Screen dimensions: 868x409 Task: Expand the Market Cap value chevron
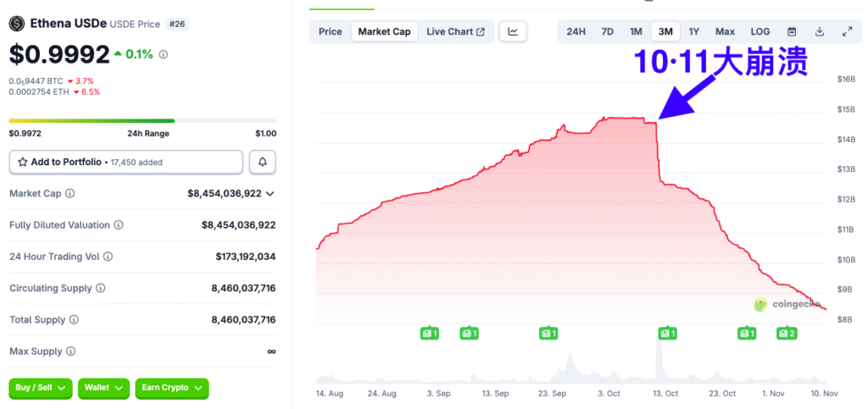[270, 194]
